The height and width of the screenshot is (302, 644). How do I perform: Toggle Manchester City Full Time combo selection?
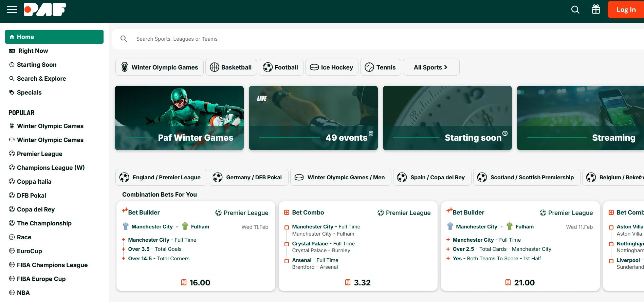[287, 227]
